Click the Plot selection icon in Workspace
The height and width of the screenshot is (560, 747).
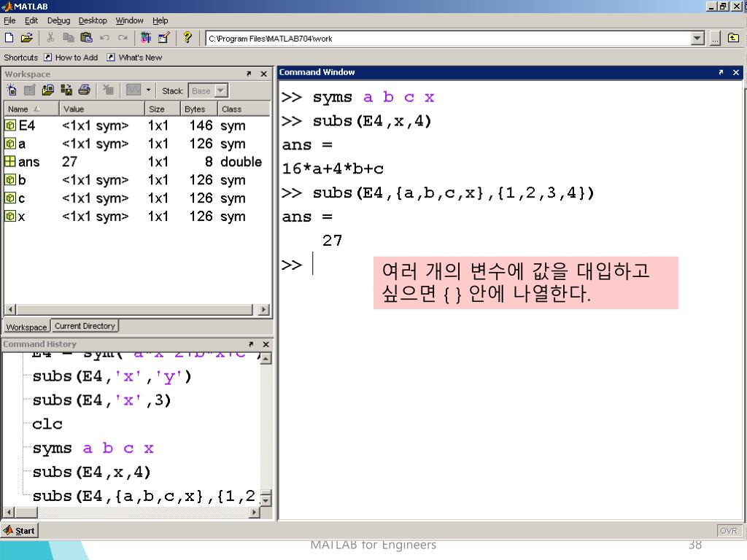pyautogui.click(x=133, y=90)
